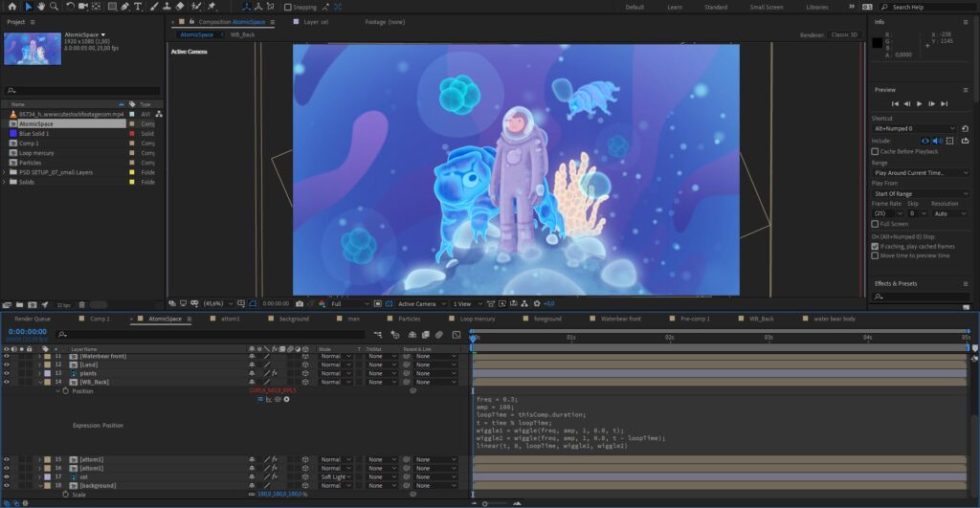
Task: Switch to the Small Screen workspace
Action: 766,7
